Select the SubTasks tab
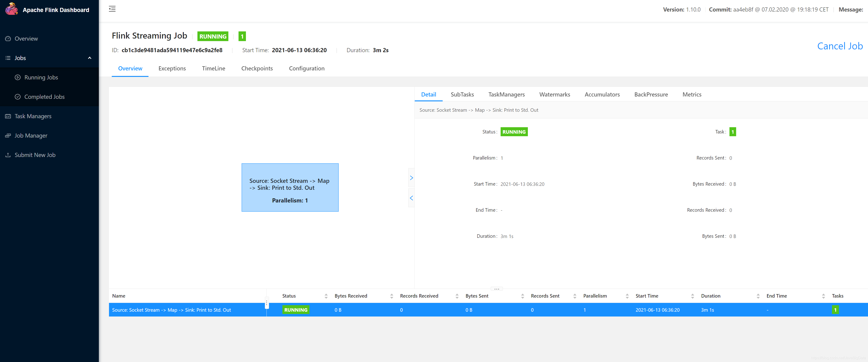The image size is (868, 362). point(462,95)
